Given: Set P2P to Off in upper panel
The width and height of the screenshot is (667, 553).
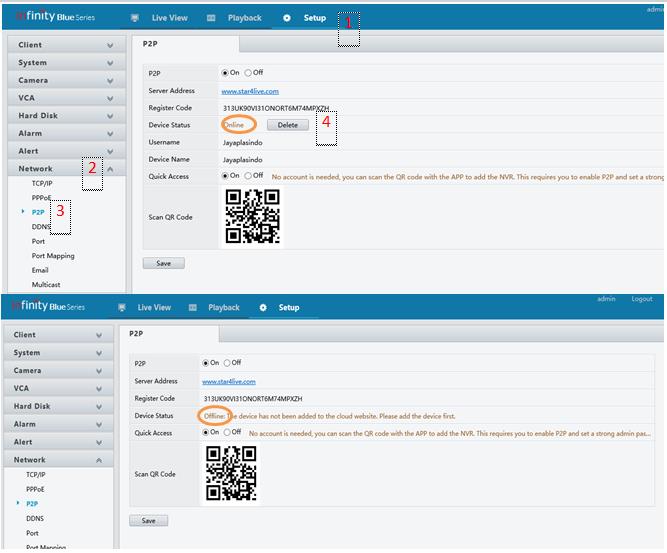Looking at the screenshot, I should tap(248, 73).
